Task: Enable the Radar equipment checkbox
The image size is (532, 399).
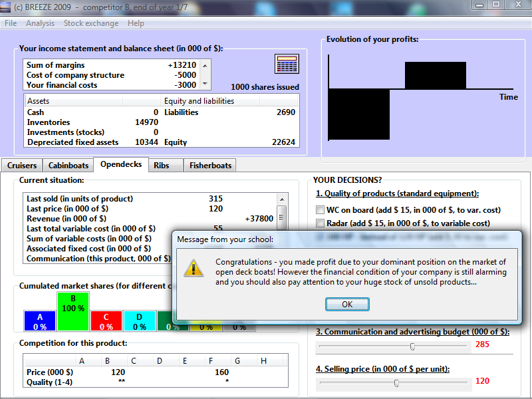Action: (320, 223)
